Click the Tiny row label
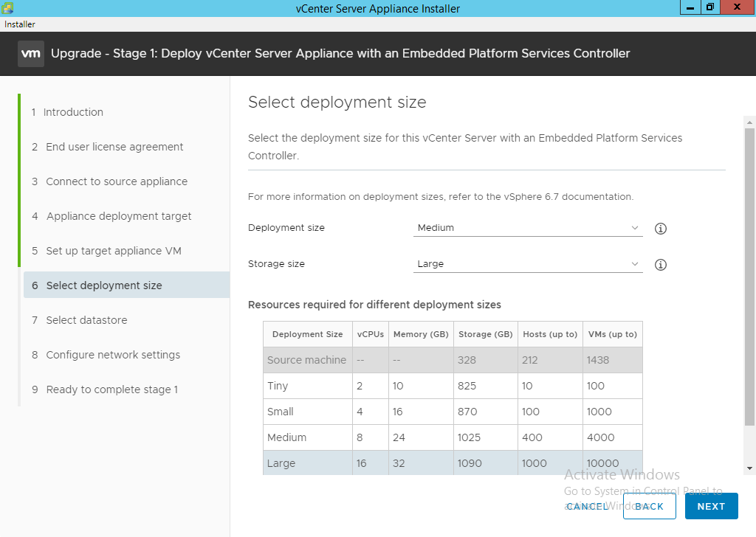This screenshot has height=537, width=756. point(278,387)
